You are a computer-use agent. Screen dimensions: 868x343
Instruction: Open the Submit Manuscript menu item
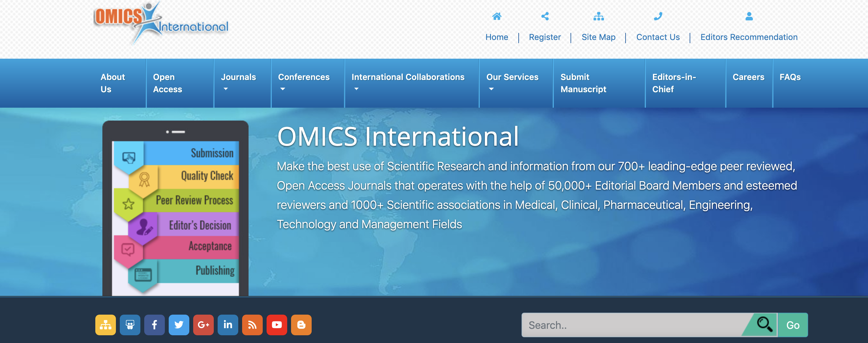[583, 83]
